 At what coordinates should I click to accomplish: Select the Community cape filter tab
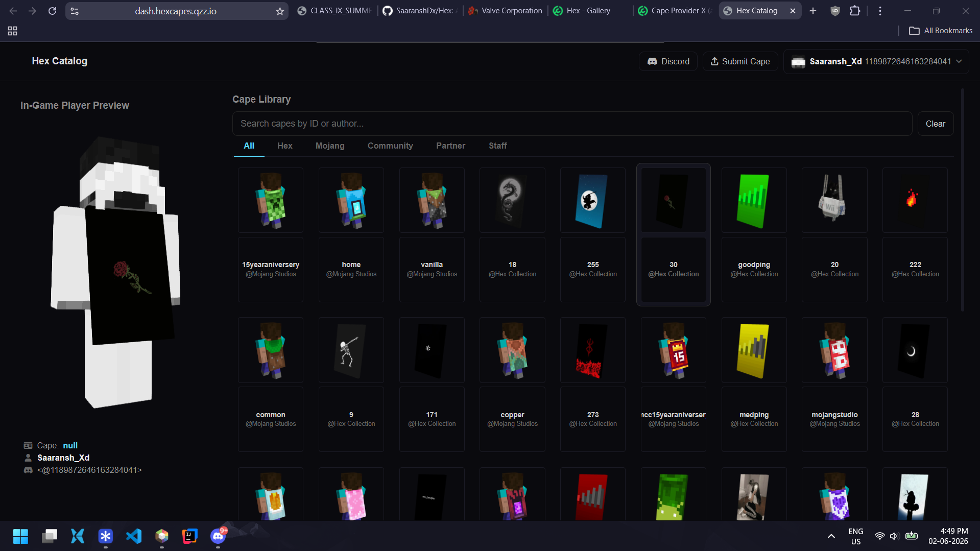(390, 146)
